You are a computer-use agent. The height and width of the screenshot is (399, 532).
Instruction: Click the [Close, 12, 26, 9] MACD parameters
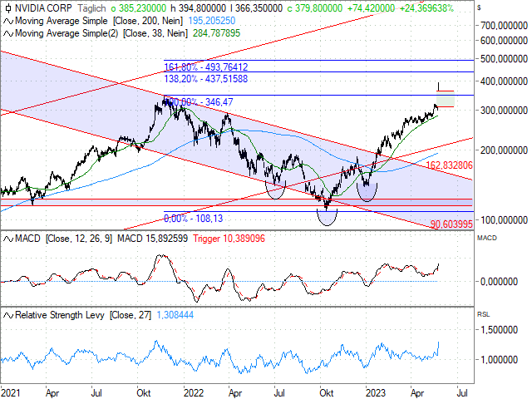coord(79,239)
